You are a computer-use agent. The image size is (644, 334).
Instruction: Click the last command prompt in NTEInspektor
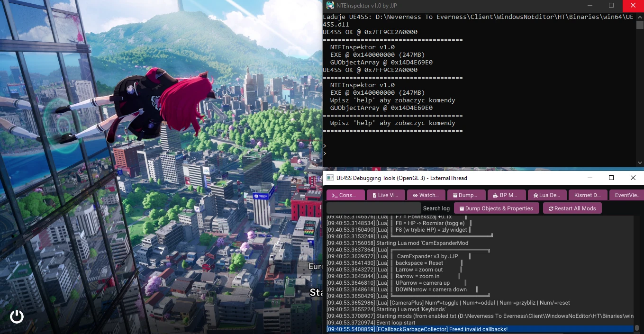coord(325,153)
